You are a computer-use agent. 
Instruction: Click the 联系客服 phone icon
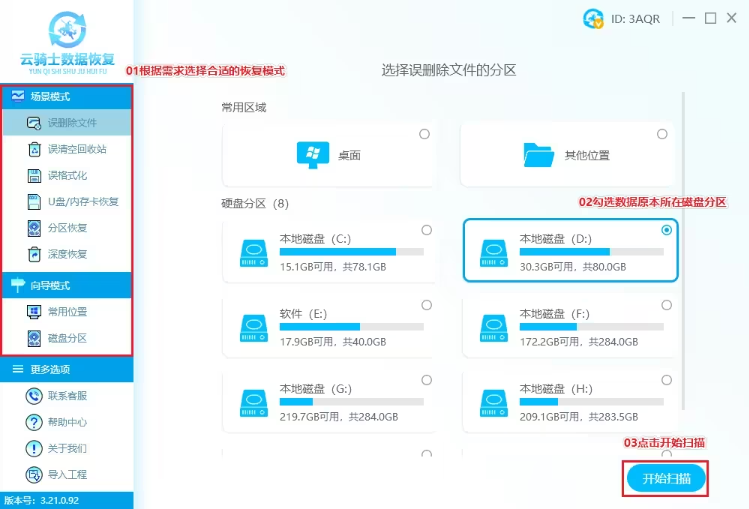coord(34,396)
